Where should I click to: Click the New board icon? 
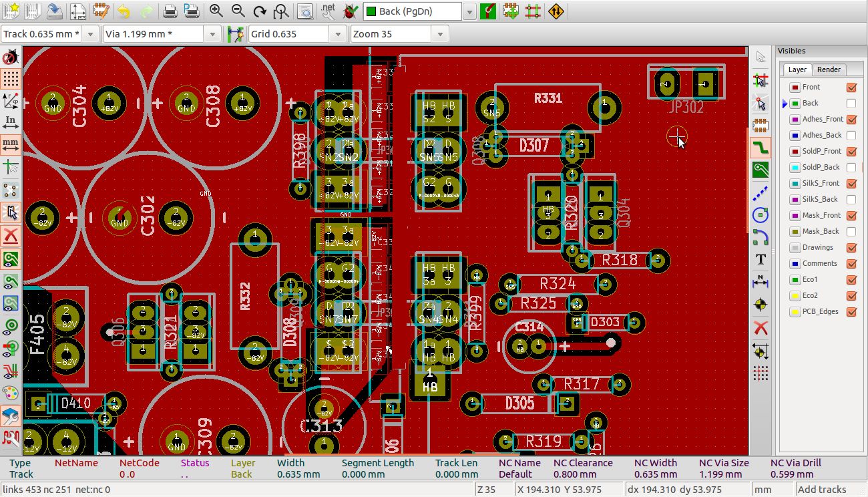(x=11, y=11)
